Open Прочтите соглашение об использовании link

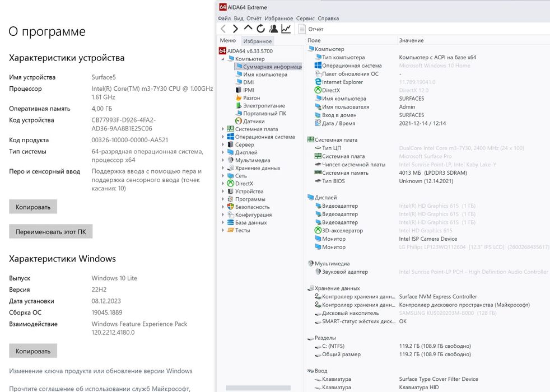pyautogui.click(x=100, y=389)
